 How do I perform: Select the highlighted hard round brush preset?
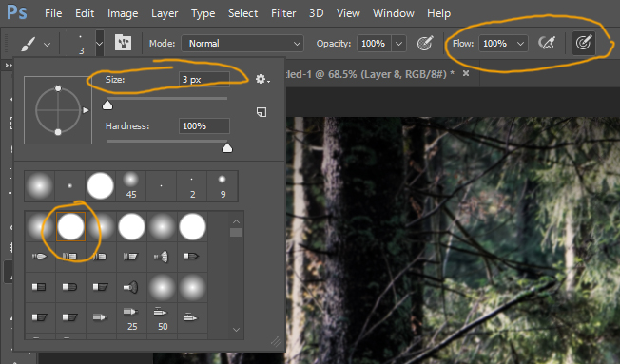tap(70, 226)
